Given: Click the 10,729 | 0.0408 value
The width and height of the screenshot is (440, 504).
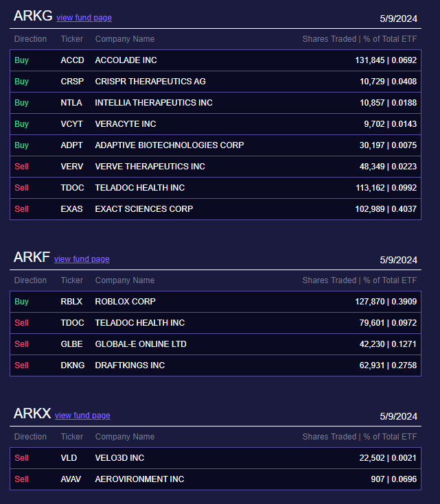Looking at the screenshot, I should click(x=389, y=82).
